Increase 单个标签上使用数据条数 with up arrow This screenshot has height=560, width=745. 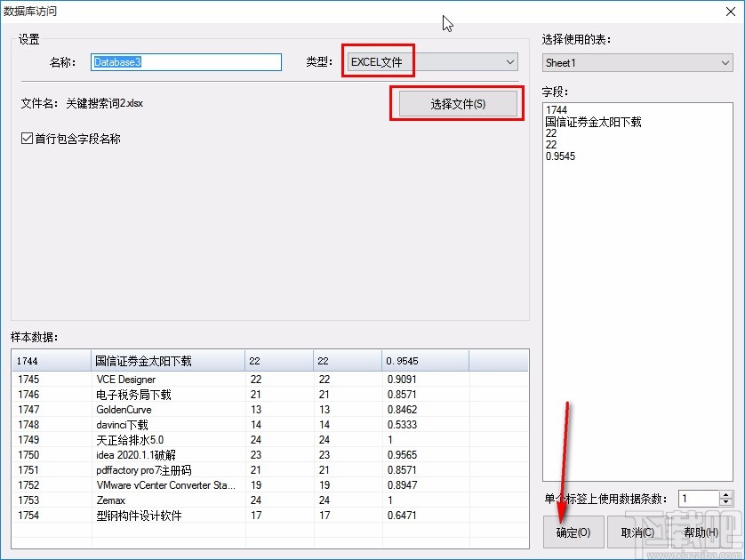pos(725,495)
